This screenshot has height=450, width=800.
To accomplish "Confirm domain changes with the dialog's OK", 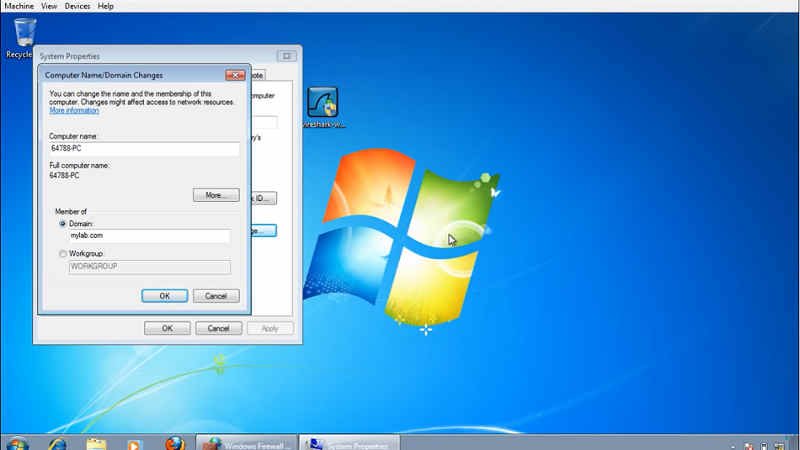I will pos(164,296).
